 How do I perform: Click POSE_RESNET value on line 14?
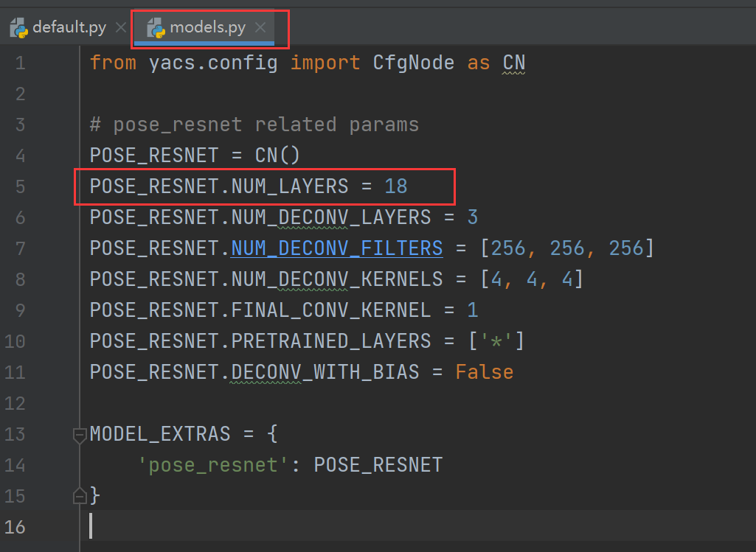378,465
